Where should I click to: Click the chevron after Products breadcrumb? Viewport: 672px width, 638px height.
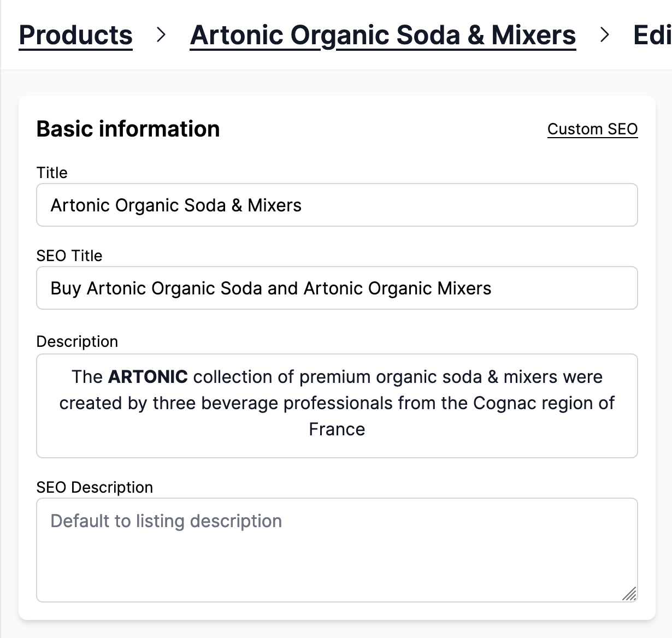pyautogui.click(x=162, y=35)
